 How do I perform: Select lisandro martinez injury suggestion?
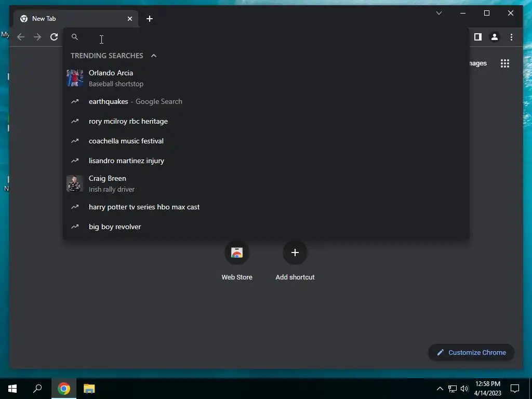click(266, 161)
